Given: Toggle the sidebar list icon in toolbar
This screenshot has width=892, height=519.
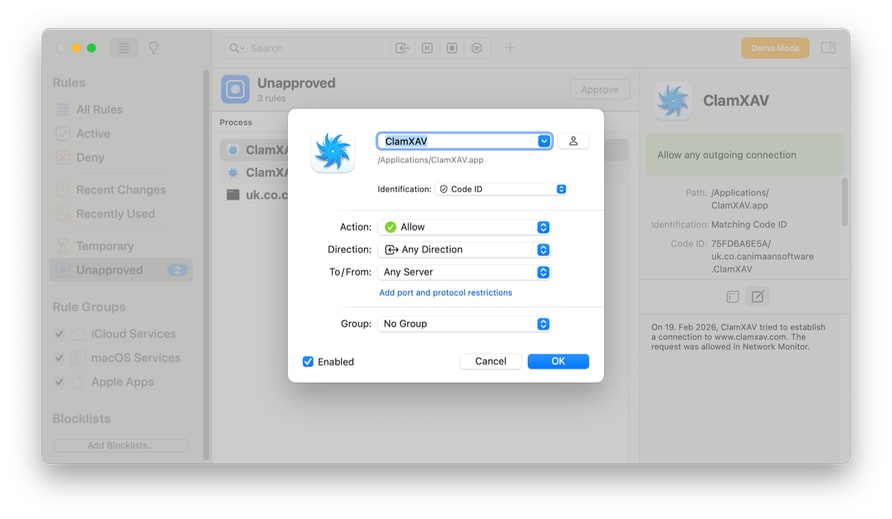Looking at the screenshot, I should (124, 48).
